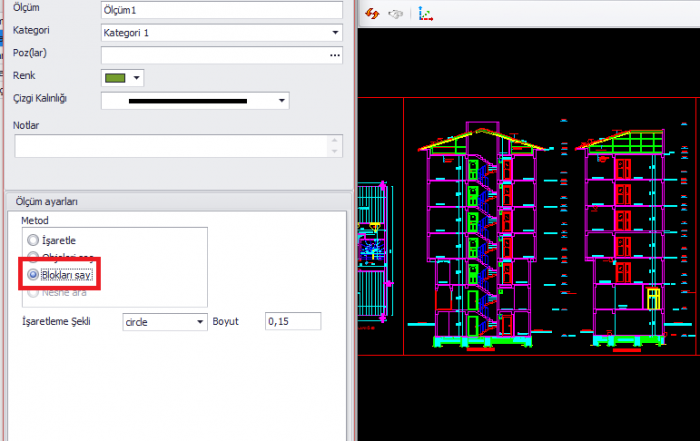Click the Ölçüm ayarları section header
The height and width of the screenshot is (441, 700).
[47, 202]
